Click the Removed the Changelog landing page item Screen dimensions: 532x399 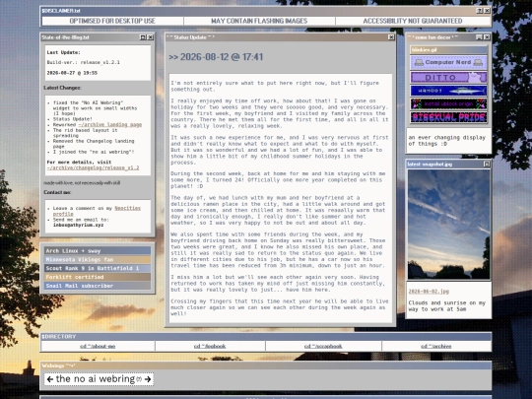(x=94, y=144)
